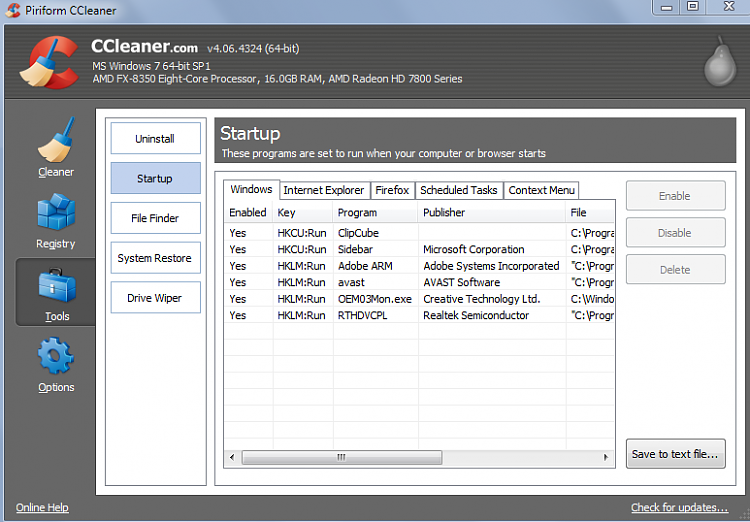Switch to the Context Menu tab
Image resolution: width=750 pixels, height=522 pixels.
tap(541, 190)
